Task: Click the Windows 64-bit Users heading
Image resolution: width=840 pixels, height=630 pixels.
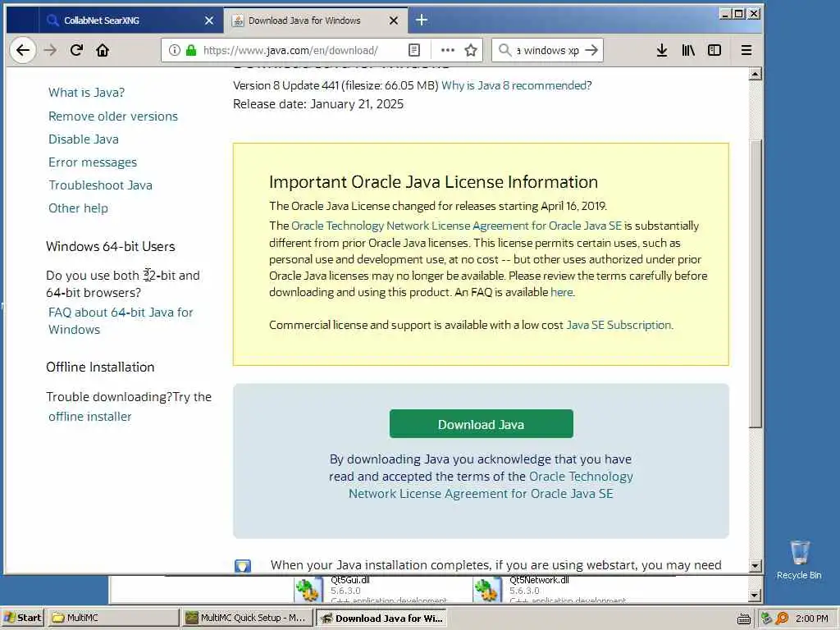Action: 111,246
